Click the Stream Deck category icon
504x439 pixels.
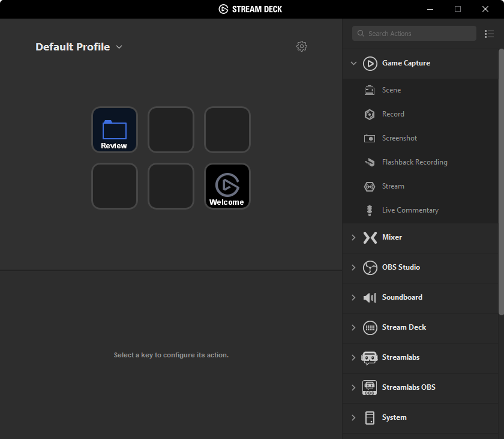[370, 328]
